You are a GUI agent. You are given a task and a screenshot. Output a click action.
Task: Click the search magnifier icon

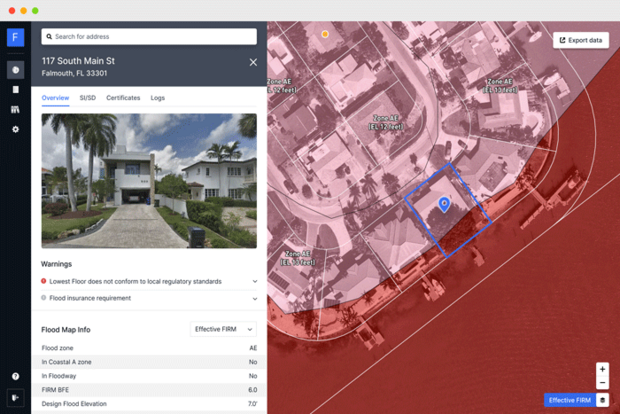click(x=49, y=37)
